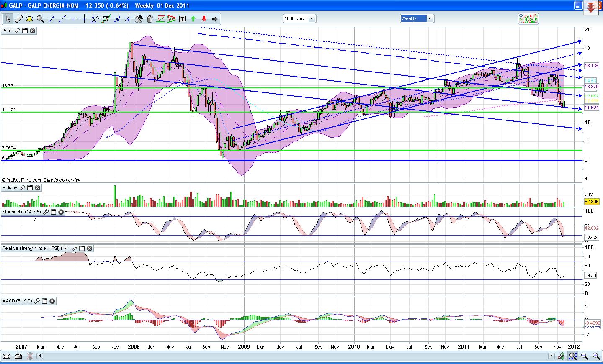
Task: Select the crossed parallel line tool
Action: tap(128, 19)
